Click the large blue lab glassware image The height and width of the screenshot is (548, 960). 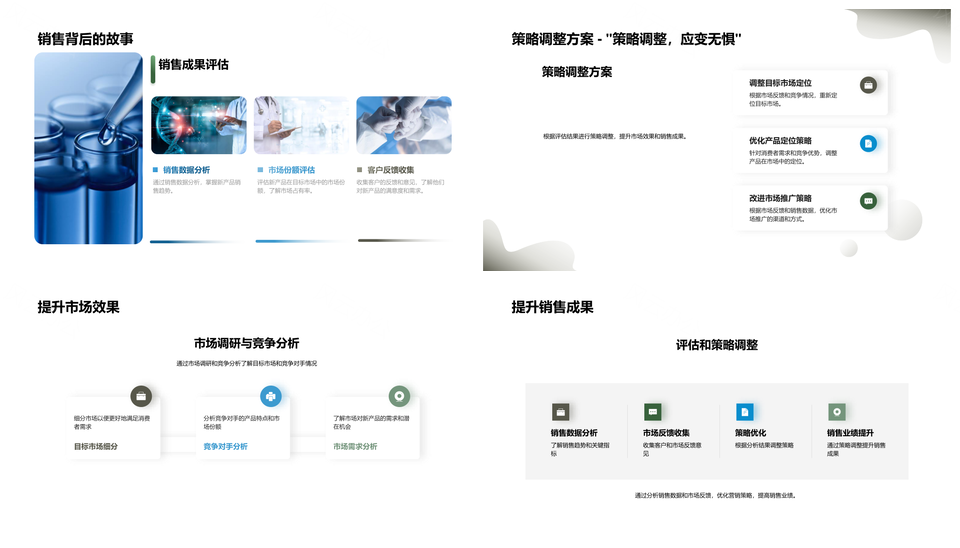[x=88, y=148]
